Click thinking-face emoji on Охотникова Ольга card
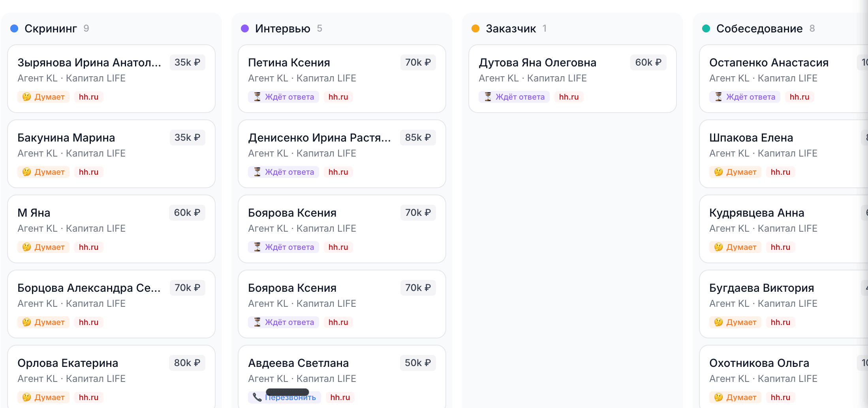868x408 pixels. 718,397
